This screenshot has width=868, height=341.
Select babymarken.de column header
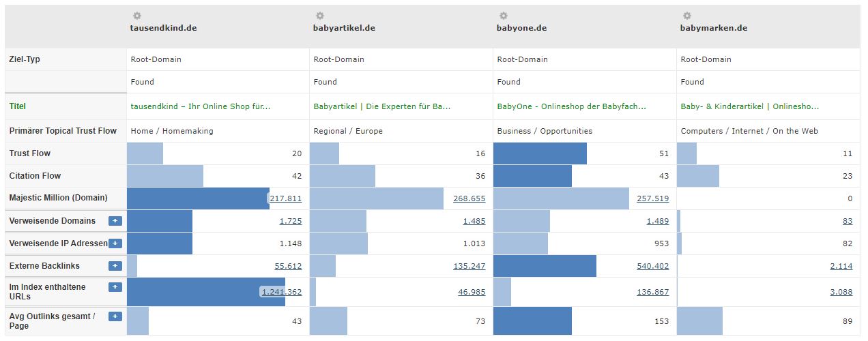pos(714,29)
